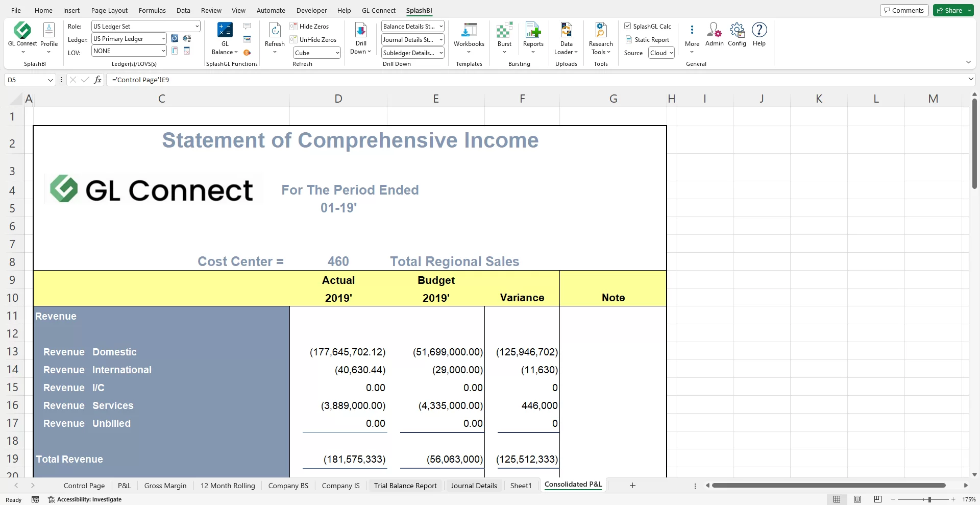Click the Refresh icon in the ribbon
Screen dimensions: 980x505
275,31
